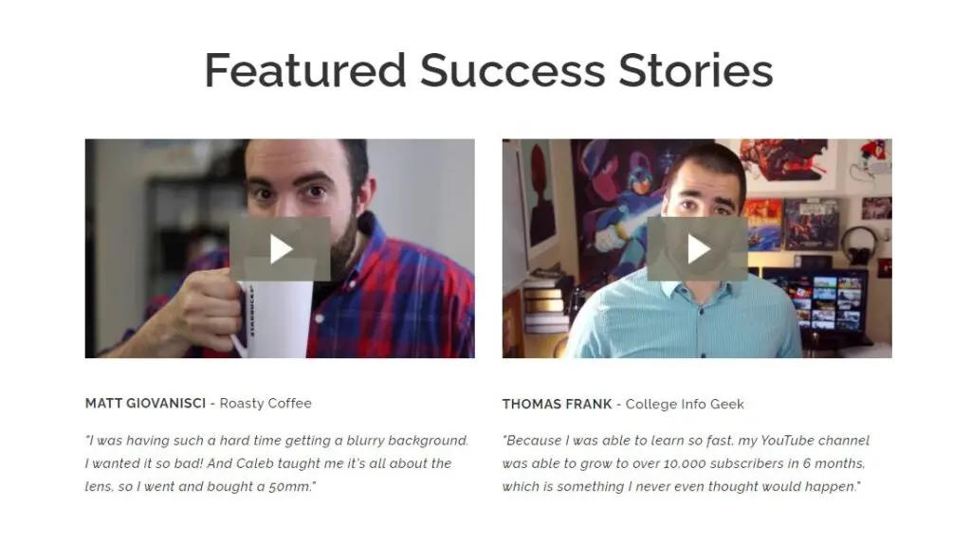Open the Roasty Coffee text link
The height and width of the screenshot is (560, 971).
coord(266,404)
